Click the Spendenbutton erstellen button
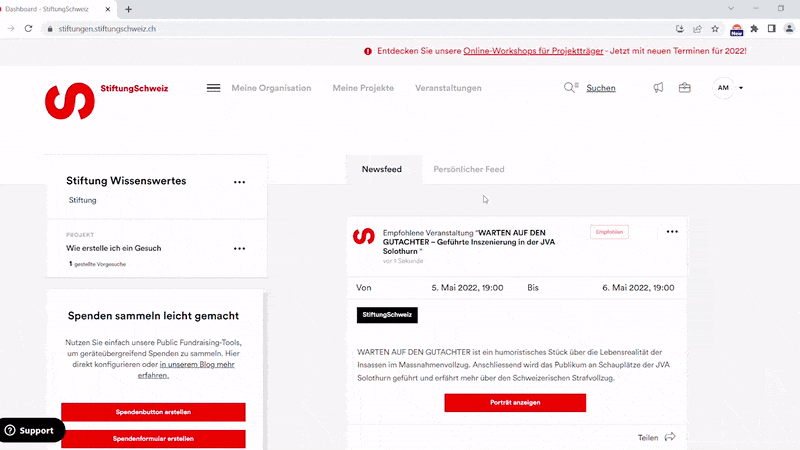This screenshot has width=800, height=450. point(153,412)
